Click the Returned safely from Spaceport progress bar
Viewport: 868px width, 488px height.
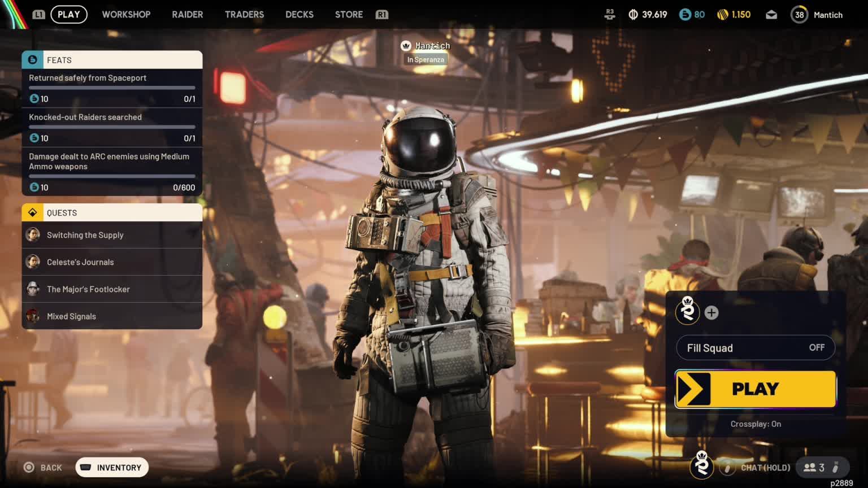pos(112,88)
